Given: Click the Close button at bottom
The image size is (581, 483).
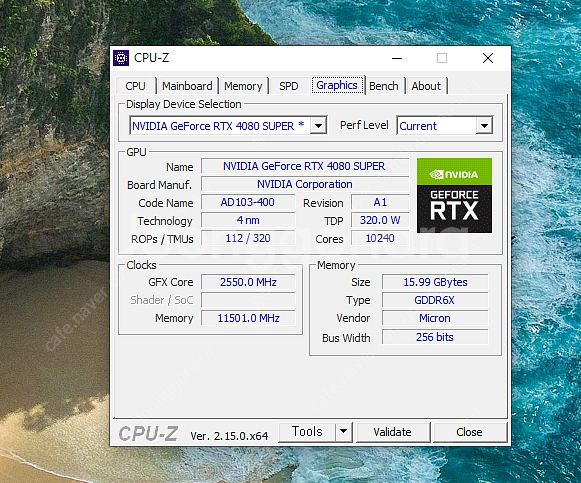Looking at the screenshot, I should pyautogui.click(x=469, y=432).
